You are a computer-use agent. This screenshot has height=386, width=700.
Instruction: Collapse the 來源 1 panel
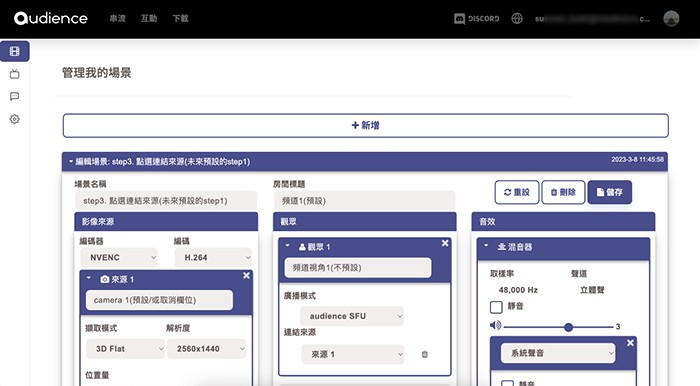pos(88,278)
